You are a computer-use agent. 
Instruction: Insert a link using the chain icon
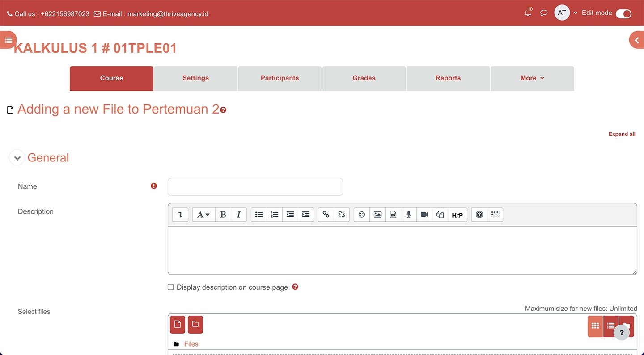click(326, 215)
